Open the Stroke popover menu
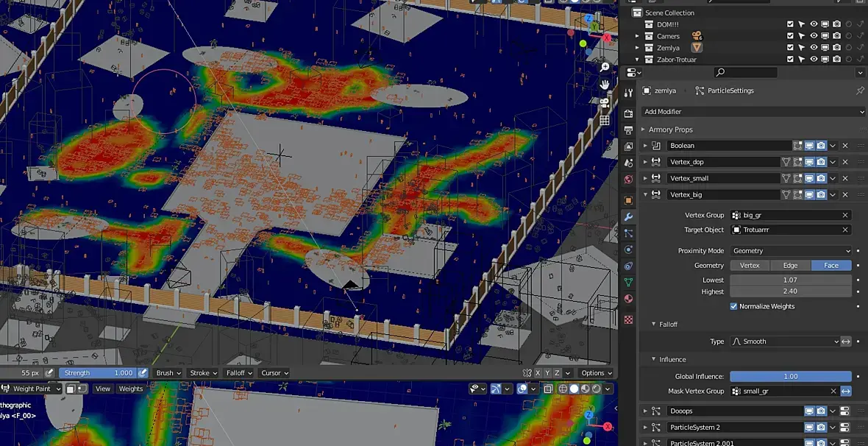Image resolution: width=868 pixels, height=446 pixels. click(203, 373)
